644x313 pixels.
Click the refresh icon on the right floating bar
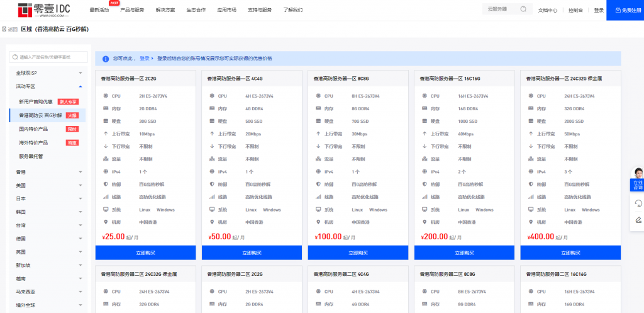638,203
